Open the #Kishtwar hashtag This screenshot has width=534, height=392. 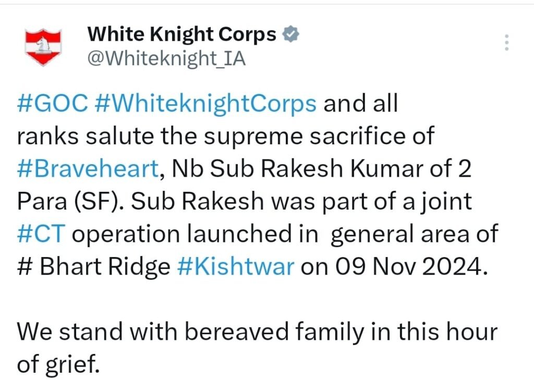click(236, 267)
